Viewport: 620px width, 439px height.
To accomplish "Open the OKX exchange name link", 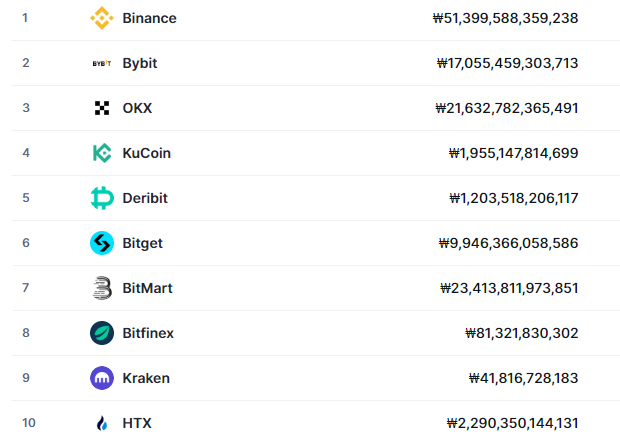I will (137, 108).
